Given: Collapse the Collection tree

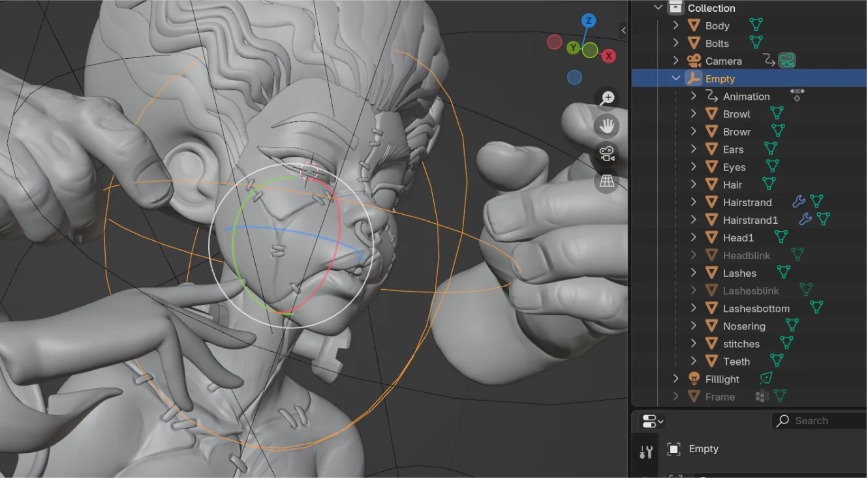Looking at the screenshot, I should tap(658, 8).
